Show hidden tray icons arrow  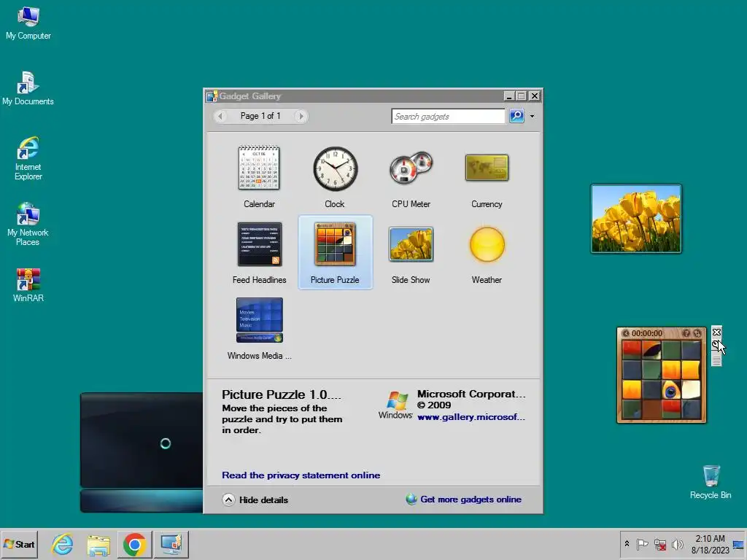[627, 544]
